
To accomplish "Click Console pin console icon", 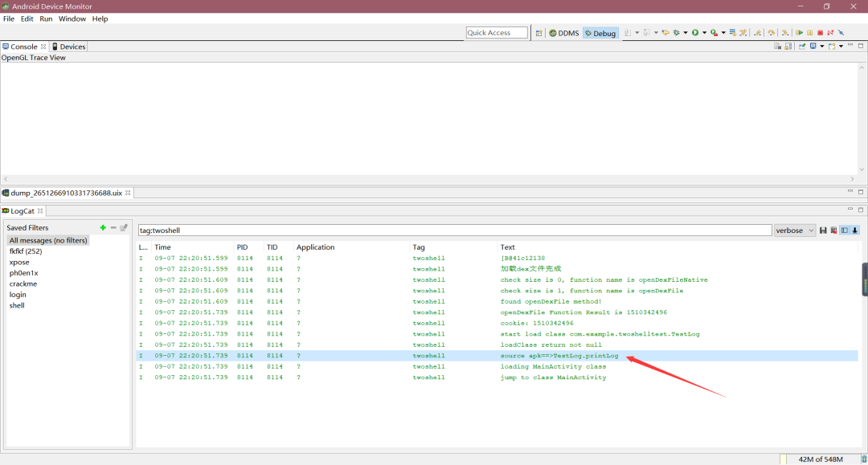I will (x=801, y=46).
